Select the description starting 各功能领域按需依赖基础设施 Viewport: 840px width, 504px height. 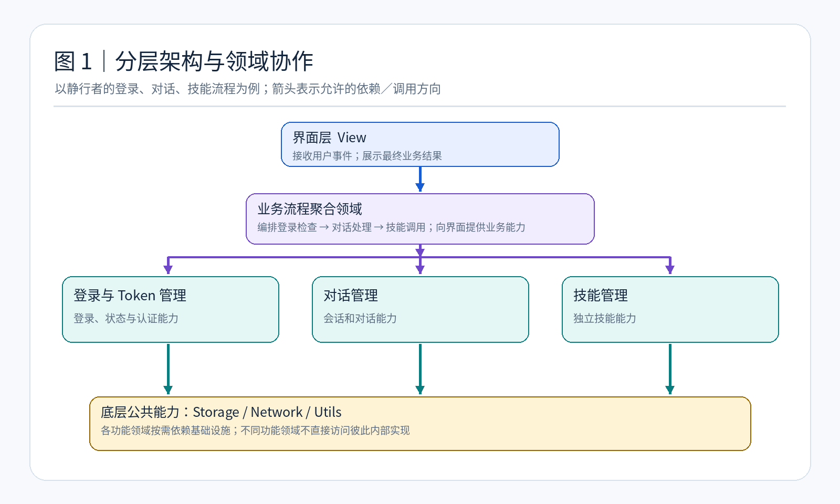pyautogui.click(x=255, y=430)
